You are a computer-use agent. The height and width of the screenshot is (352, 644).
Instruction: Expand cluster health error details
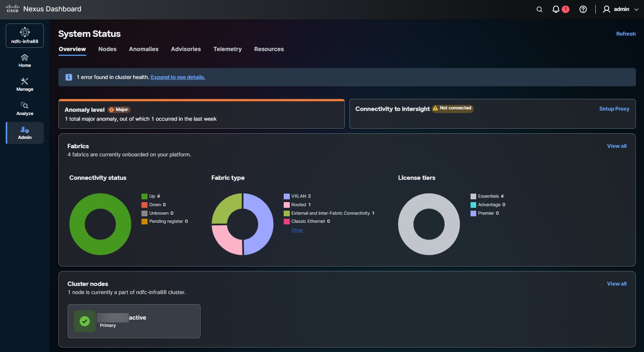[178, 77]
